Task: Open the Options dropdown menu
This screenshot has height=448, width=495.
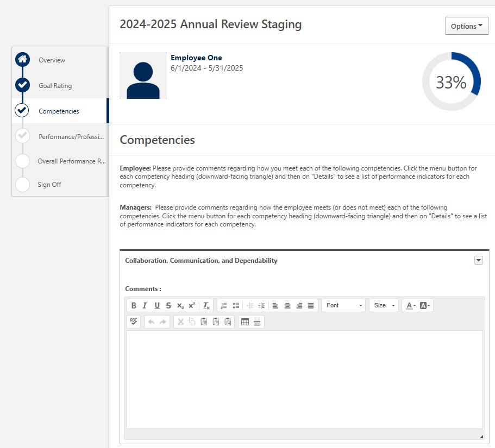Action: (x=467, y=26)
